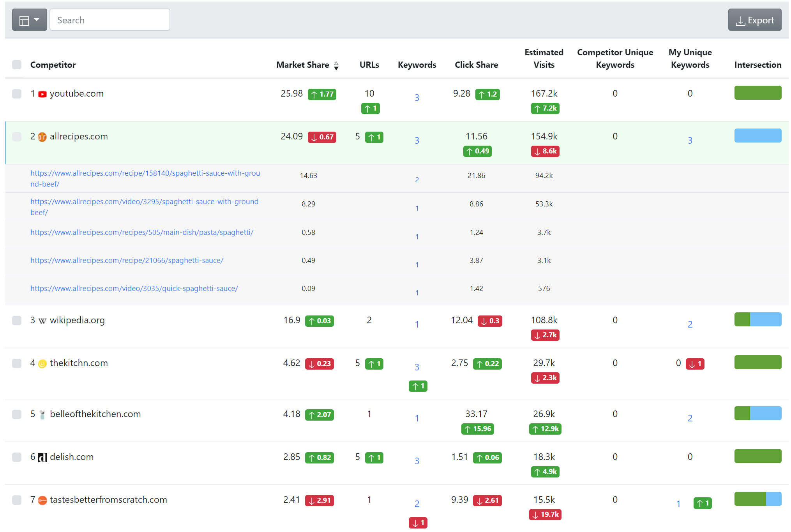
Task: Click the YouTube favicon icon
Action: pos(42,94)
